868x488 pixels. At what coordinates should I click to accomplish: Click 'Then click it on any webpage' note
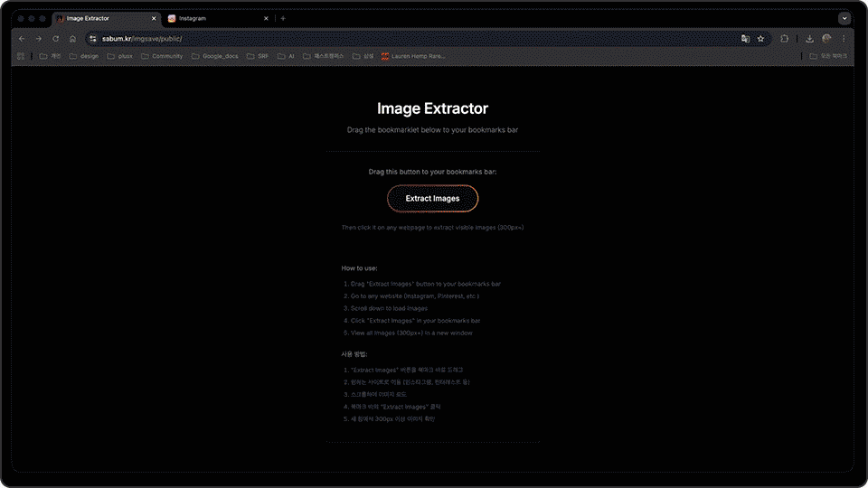pos(432,228)
